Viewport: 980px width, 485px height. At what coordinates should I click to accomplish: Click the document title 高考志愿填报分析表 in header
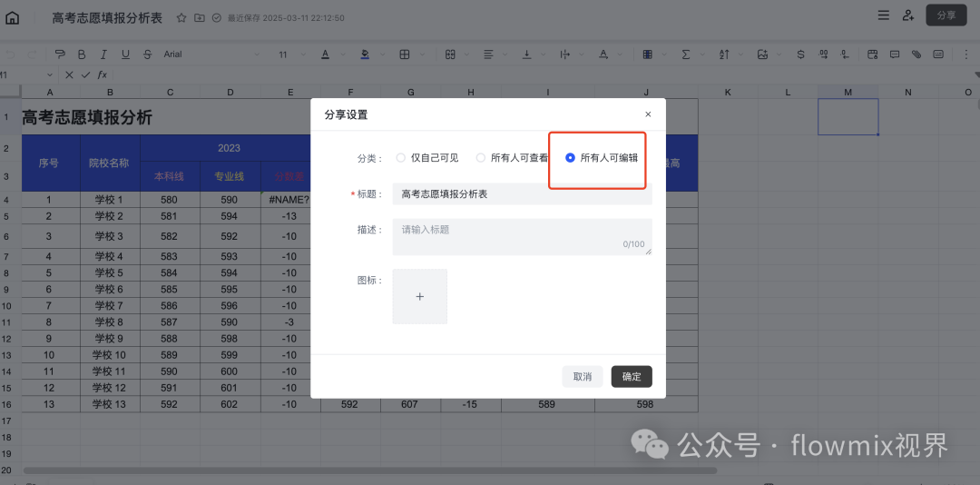point(107,18)
